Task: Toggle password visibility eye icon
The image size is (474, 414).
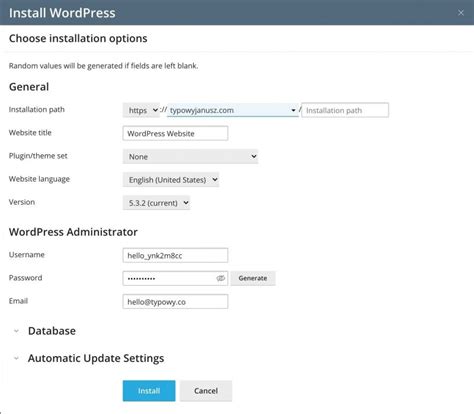Action: 220,278
